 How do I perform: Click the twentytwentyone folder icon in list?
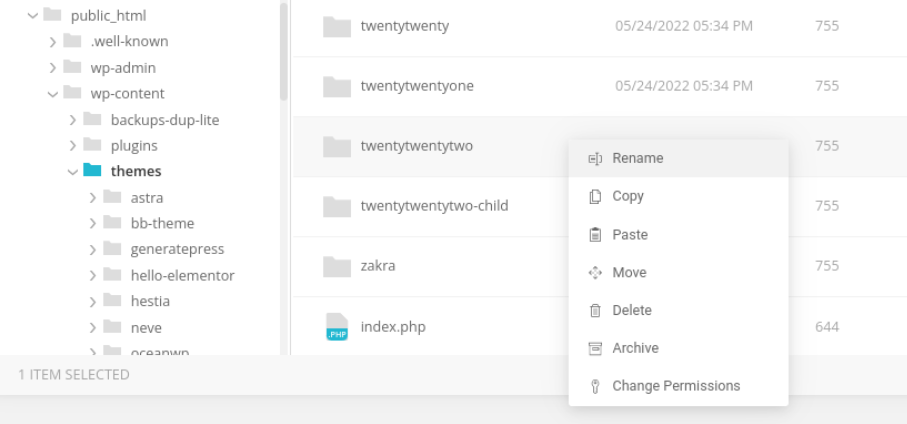[x=337, y=86]
